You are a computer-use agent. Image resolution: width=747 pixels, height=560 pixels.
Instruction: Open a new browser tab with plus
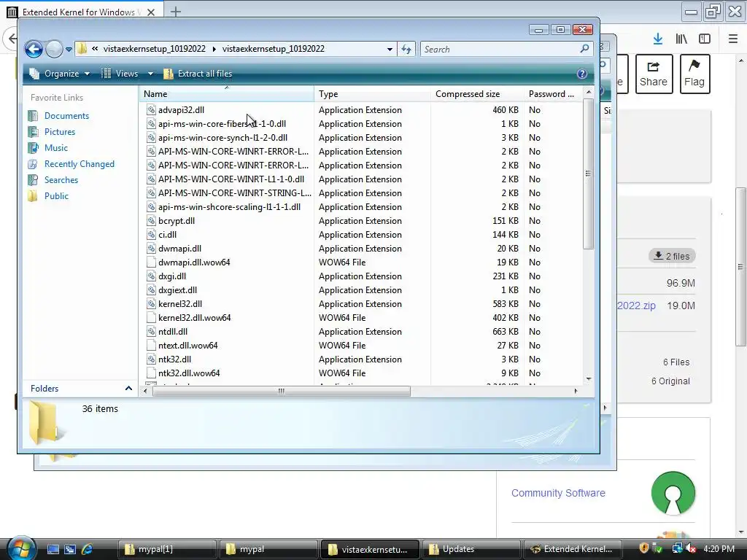click(x=175, y=12)
